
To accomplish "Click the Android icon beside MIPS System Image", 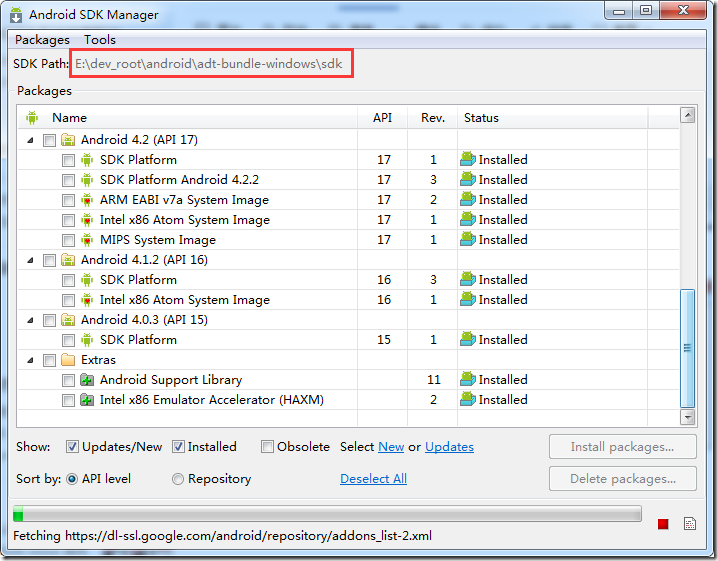I will click(x=87, y=240).
